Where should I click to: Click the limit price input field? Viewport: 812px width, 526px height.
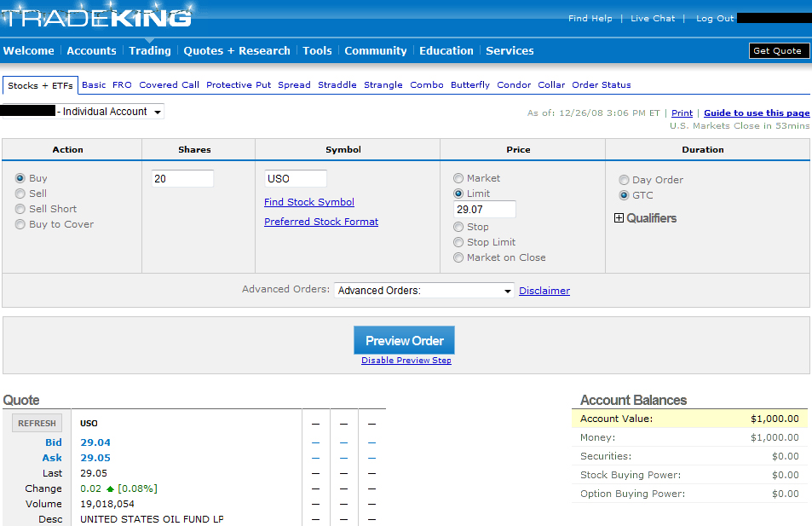[484, 210]
